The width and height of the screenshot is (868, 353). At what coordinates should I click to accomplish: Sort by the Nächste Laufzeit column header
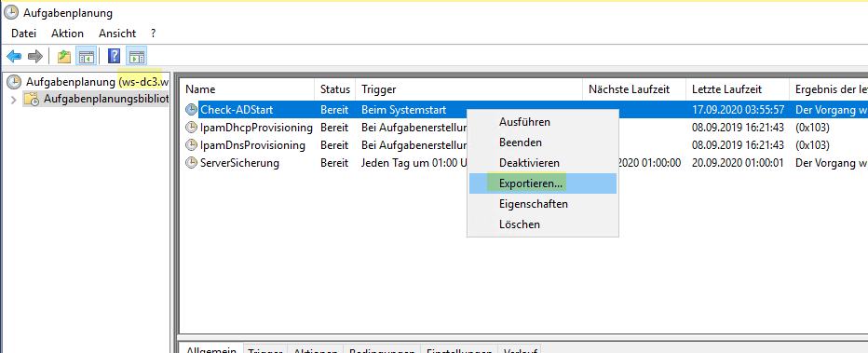[634, 89]
